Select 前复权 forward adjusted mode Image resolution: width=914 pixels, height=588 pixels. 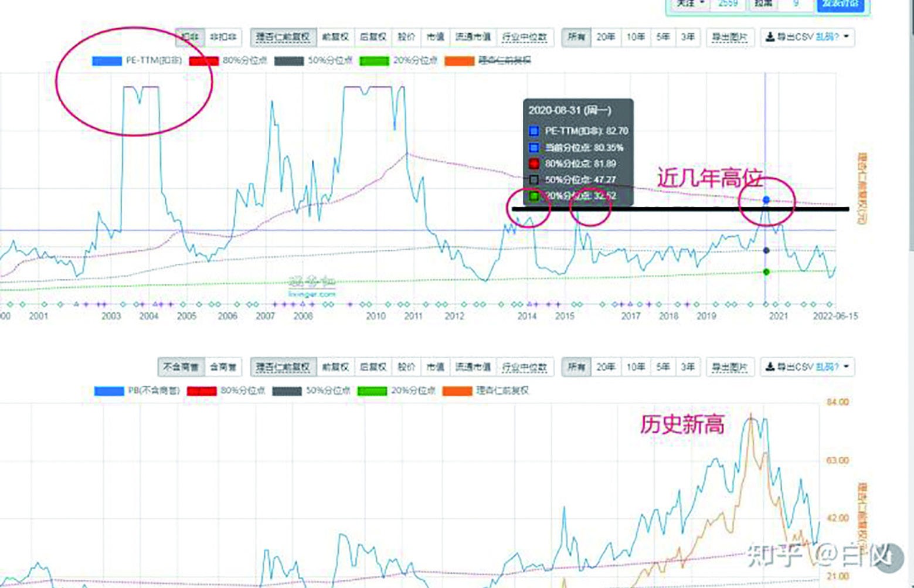[336, 37]
